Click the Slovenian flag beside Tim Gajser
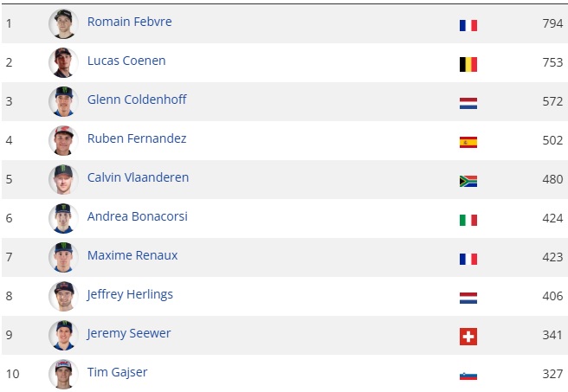Viewport: 568px width, 392px height. 468,376
